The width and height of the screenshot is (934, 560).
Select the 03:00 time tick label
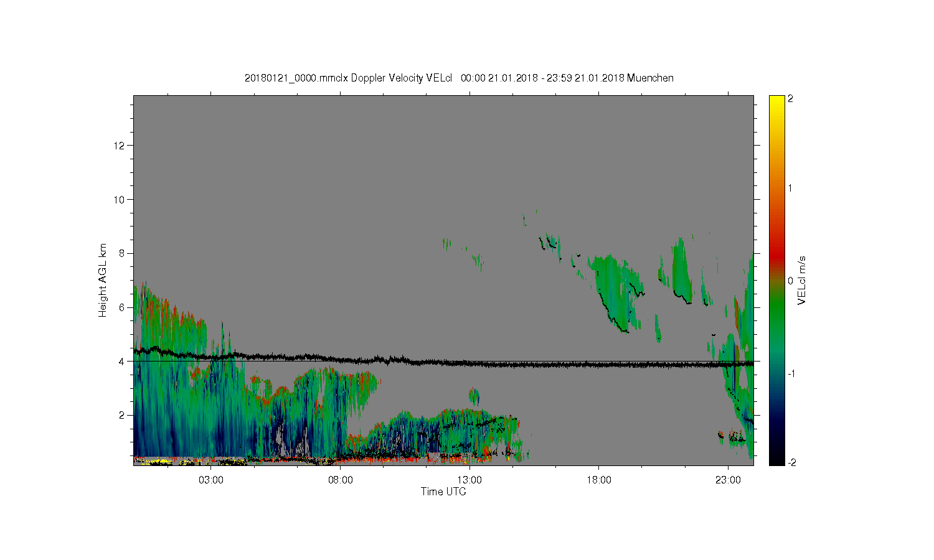click(211, 480)
